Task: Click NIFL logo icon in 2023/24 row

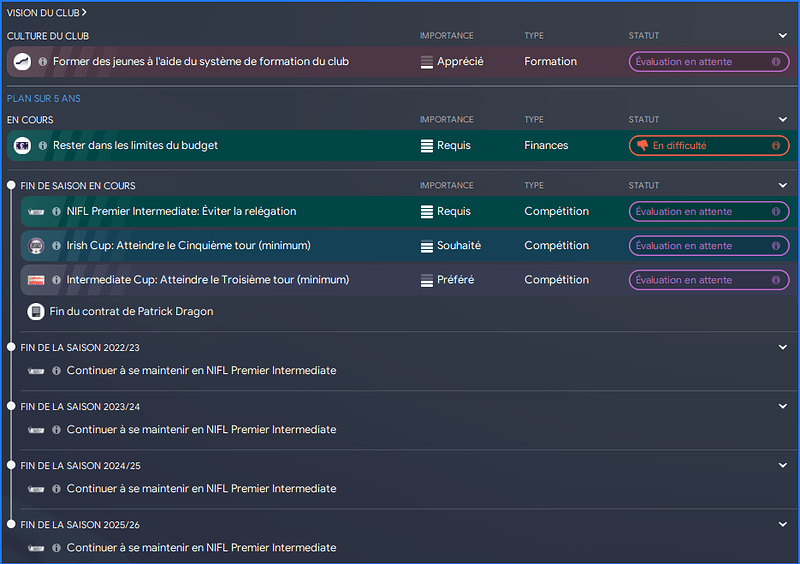Action: coord(36,430)
